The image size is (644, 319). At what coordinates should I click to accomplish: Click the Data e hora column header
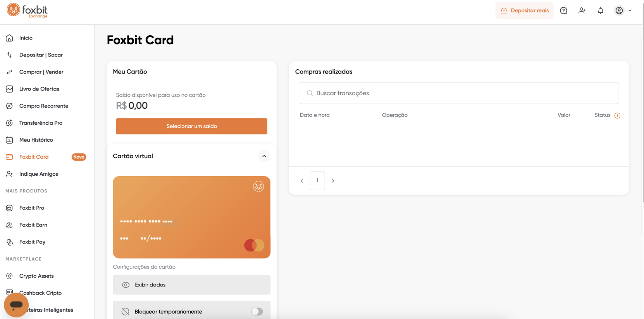(x=315, y=115)
